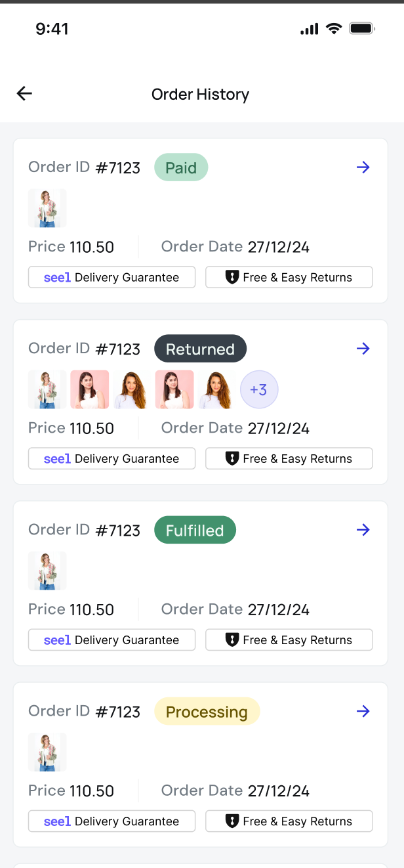This screenshot has width=404, height=868.
Task: Open the Fulfilled order details arrow
Action: click(363, 530)
